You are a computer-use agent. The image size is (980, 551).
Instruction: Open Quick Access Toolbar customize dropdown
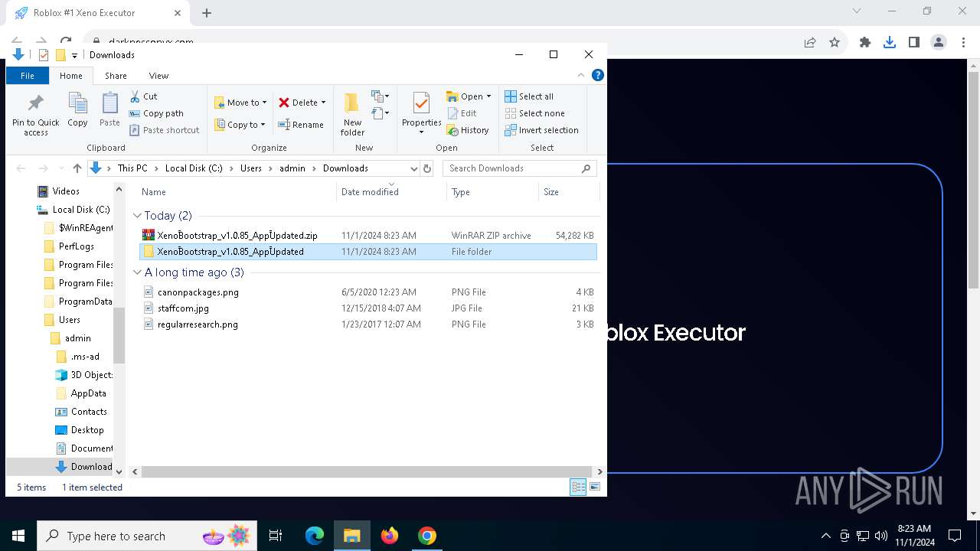pos(74,55)
